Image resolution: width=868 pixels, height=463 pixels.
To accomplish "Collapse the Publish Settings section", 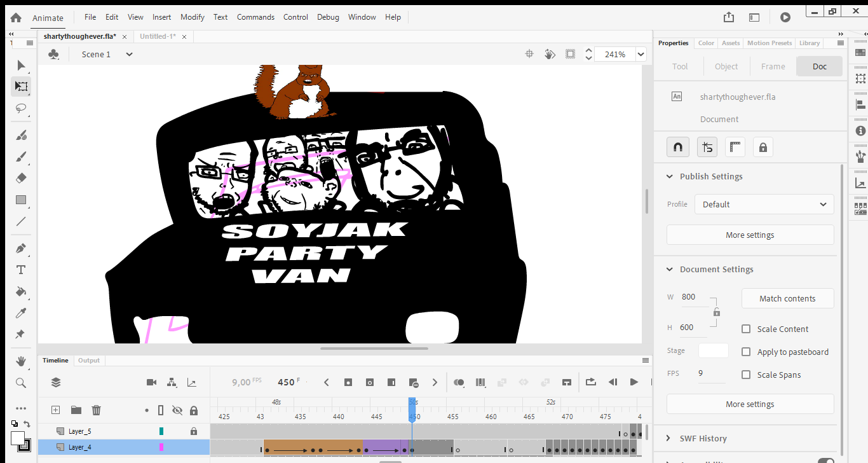I will tap(669, 176).
